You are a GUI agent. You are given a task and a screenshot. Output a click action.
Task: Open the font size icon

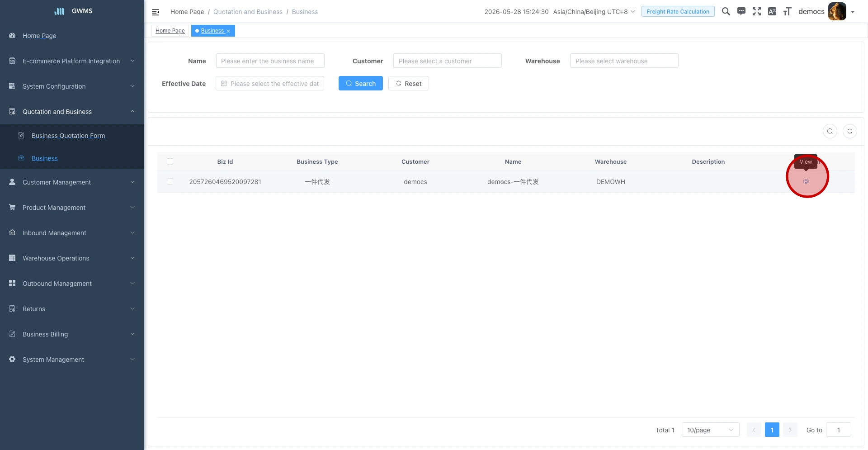(x=787, y=11)
